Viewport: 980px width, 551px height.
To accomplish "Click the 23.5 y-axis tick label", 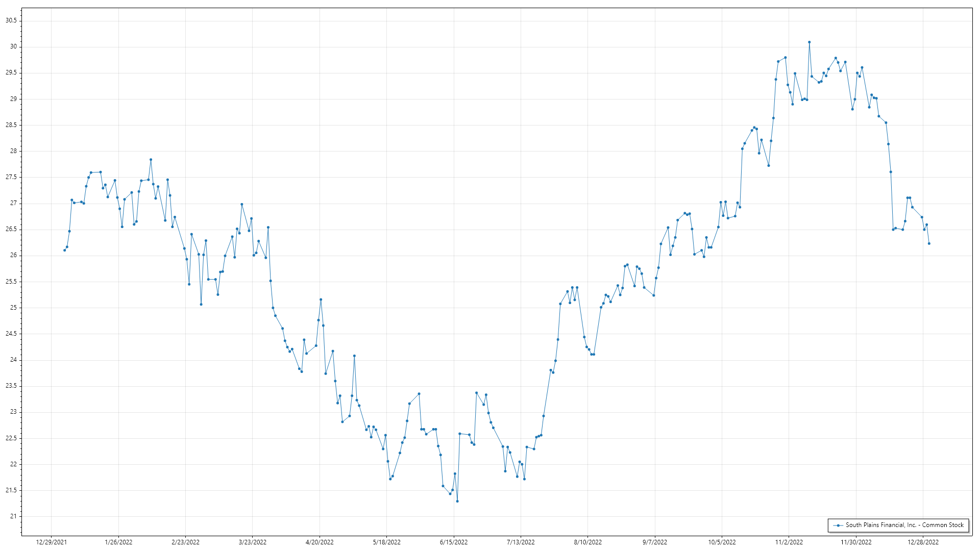I will pos(11,386).
